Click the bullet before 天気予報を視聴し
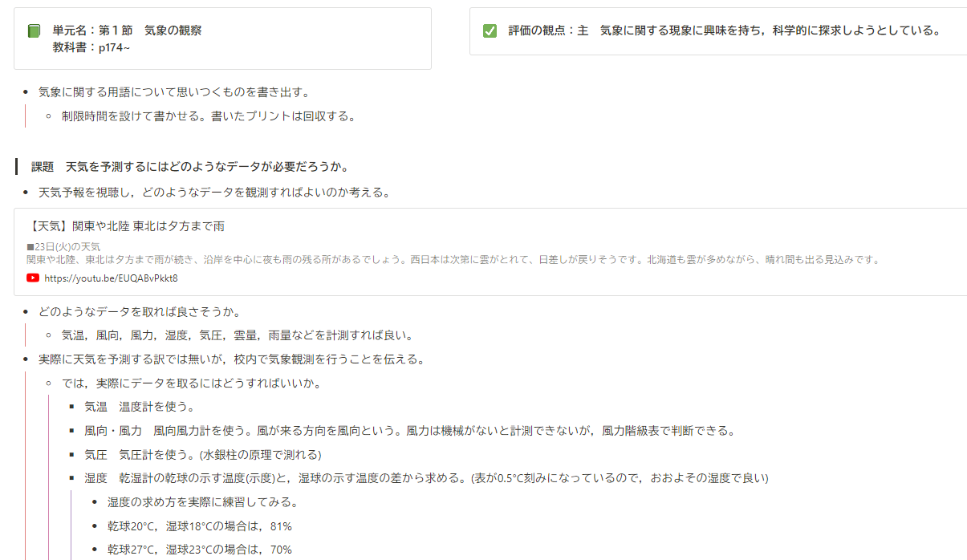The image size is (967, 560). point(26,193)
